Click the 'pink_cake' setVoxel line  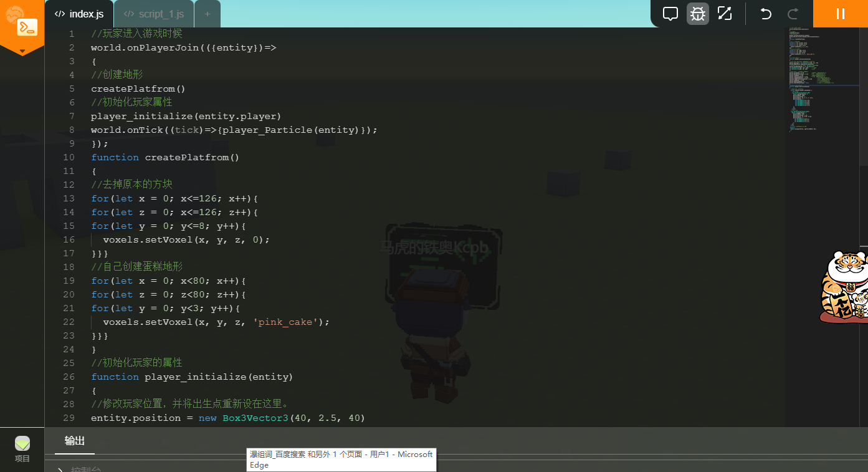point(216,322)
